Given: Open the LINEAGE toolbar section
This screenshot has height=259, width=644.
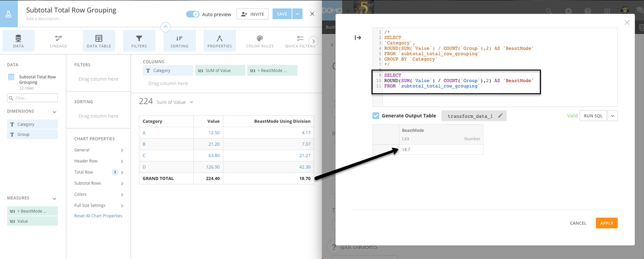Looking at the screenshot, I should pos(58,41).
